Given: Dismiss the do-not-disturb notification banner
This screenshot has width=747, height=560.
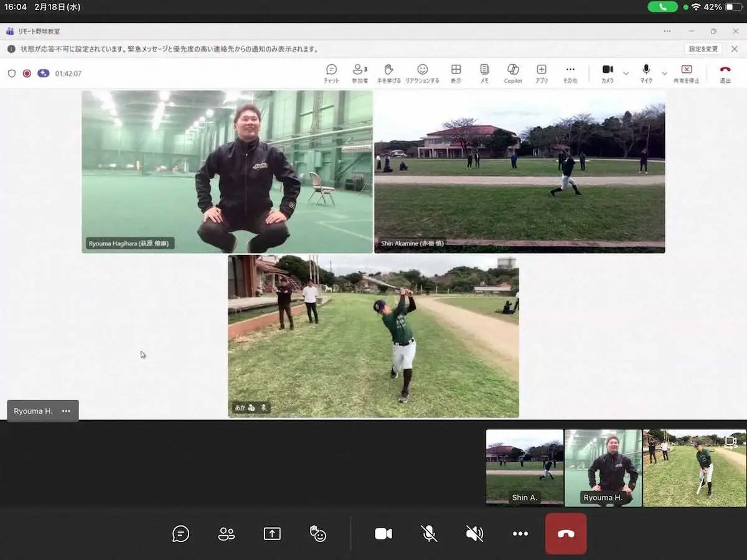Looking at the screenshot, I should (x=734, y=49).
